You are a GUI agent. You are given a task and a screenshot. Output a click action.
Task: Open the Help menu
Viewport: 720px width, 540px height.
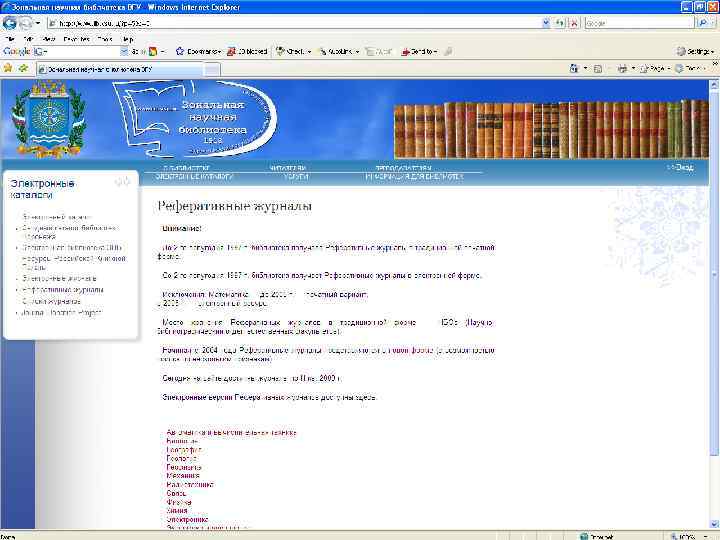128,39
